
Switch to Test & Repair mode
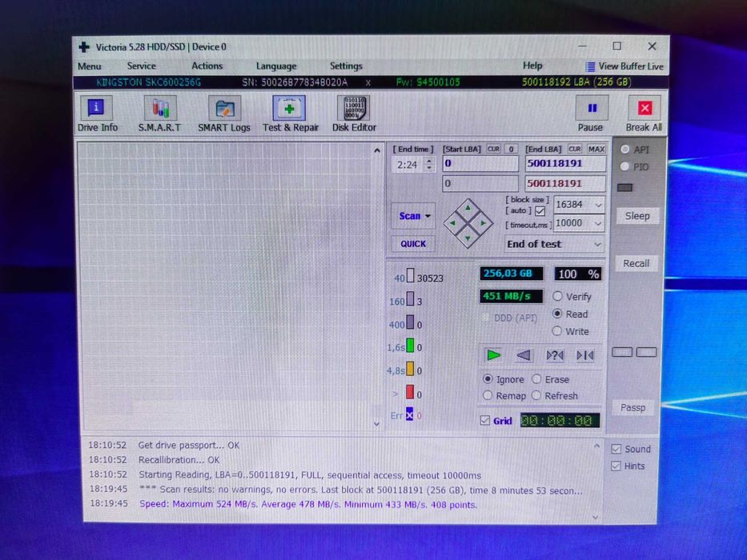coord(290,114)
